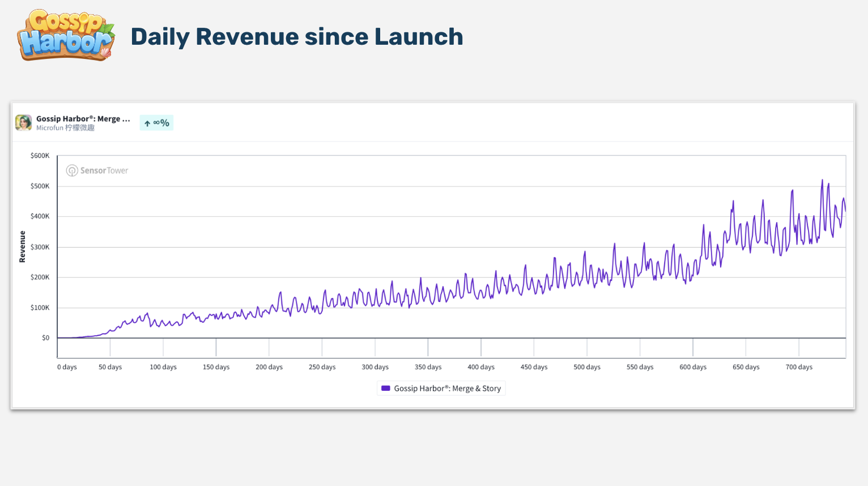
Task: Click the 'Gossip Harbor®: Merge ...' app title
Action: click(x=83, y=118)
